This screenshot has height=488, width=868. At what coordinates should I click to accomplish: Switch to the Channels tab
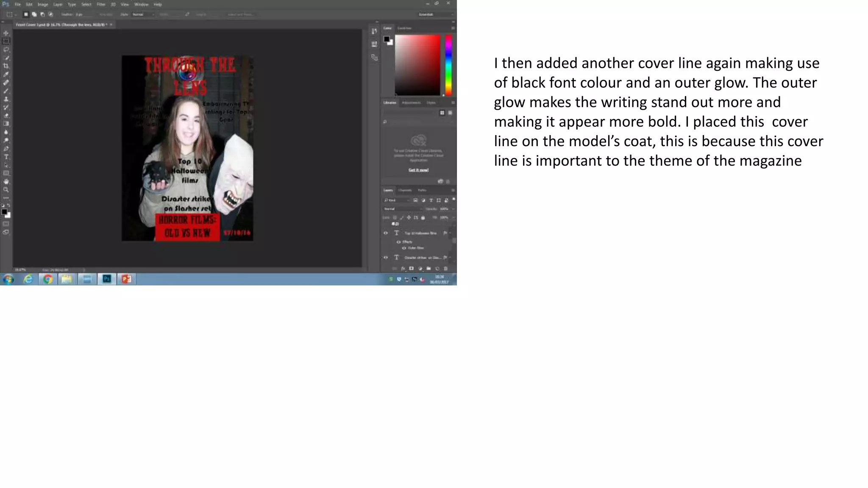coord(405,190)
